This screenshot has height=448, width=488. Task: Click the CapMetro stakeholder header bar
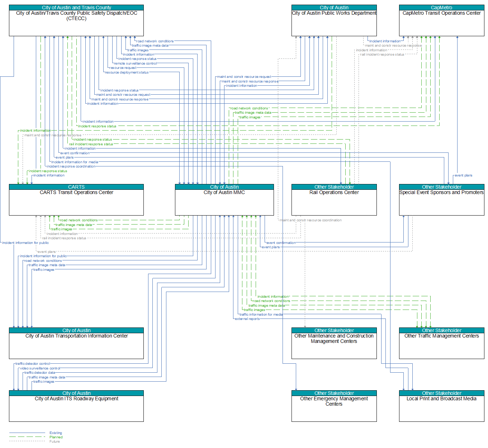tap(441, 8)
